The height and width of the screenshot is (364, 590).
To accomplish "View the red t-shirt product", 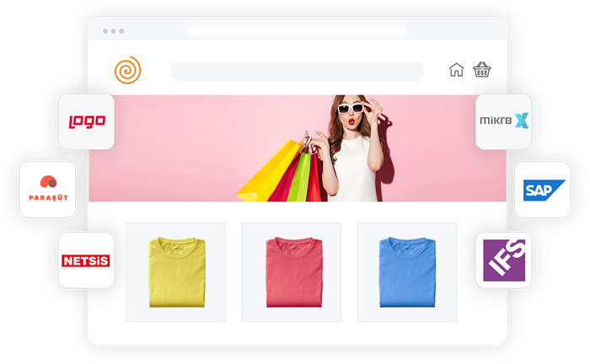I will 291,271.
